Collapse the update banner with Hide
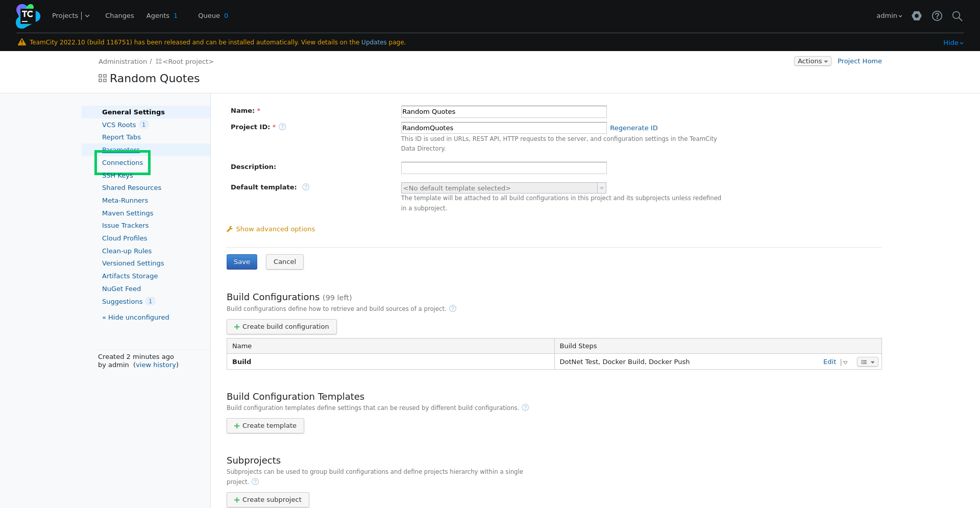Image resolution: width=980 pixels, height=508 pixels. [953, 43]
